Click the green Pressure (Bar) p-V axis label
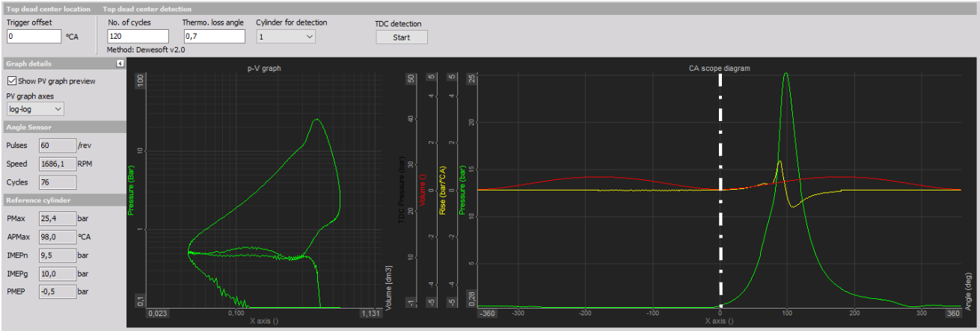Image resolution: width=980 pixels, height=334 pixels. point(132,189)
